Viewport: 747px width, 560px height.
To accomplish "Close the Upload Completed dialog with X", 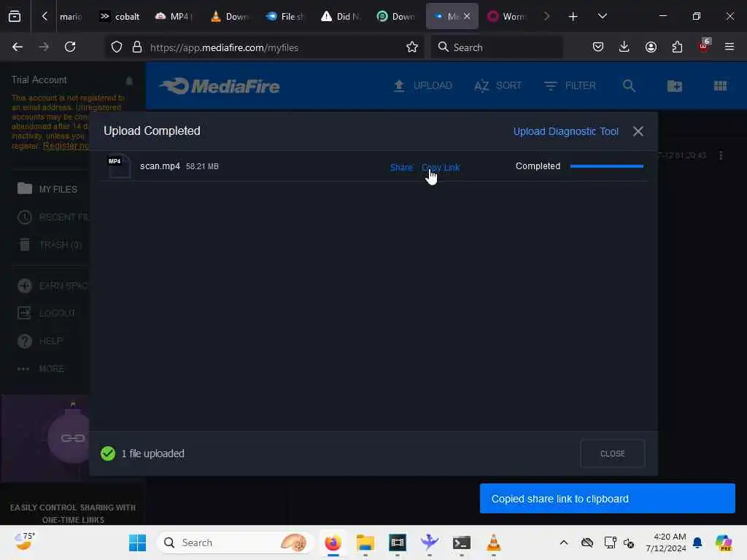I will click(638, 131).
